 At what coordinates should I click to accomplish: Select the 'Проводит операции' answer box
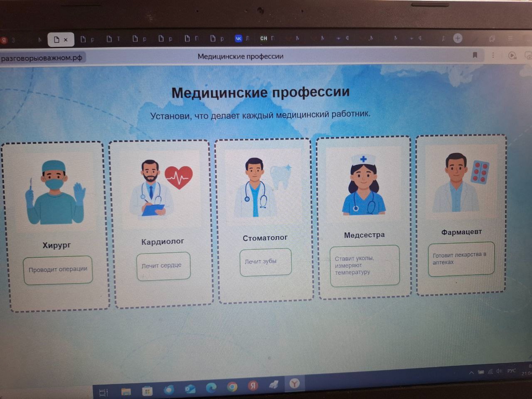58,270
